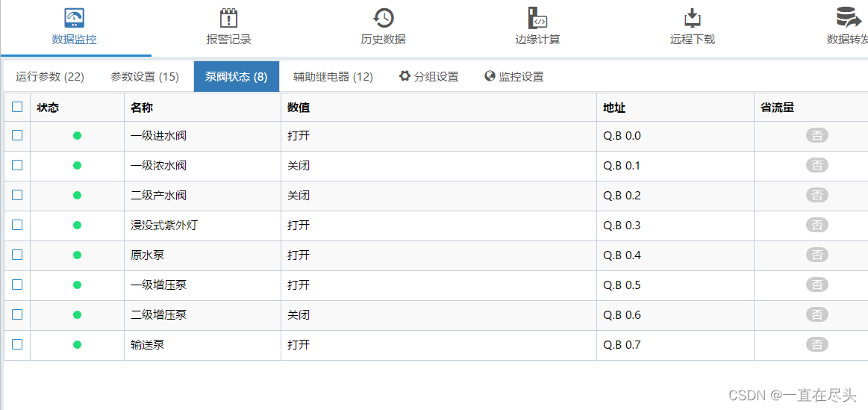
Task: Click green status dot for 一级增压泵
Action: [78, 285]
